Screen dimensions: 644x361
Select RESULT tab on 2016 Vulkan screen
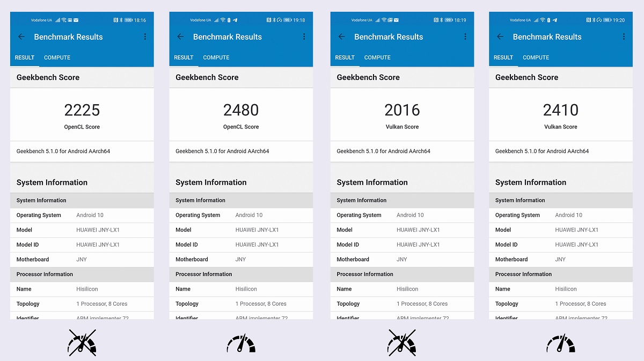(x=345, y=57)
